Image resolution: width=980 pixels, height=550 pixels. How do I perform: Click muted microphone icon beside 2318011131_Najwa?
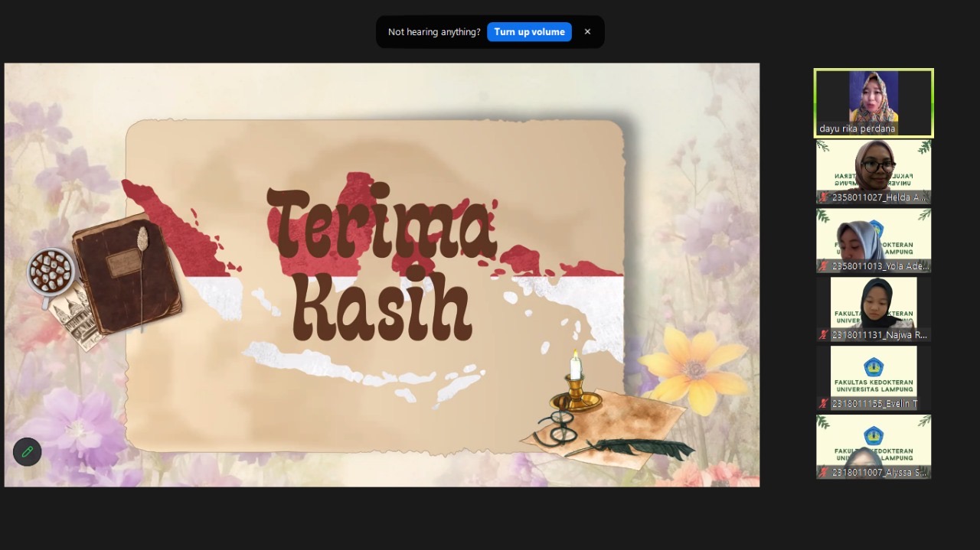824,335
